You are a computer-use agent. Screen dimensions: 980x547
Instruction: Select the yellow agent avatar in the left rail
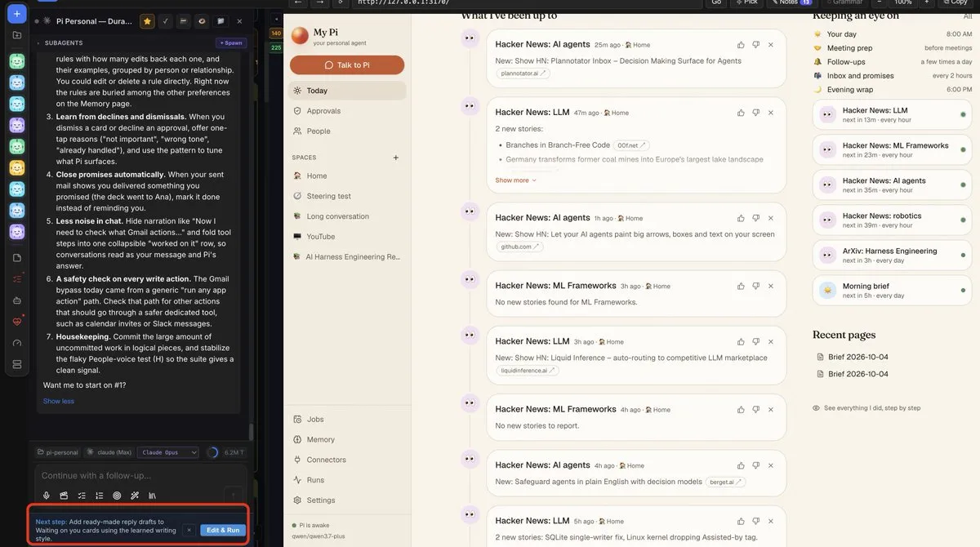pyautogui.click(x=17, y=167)
